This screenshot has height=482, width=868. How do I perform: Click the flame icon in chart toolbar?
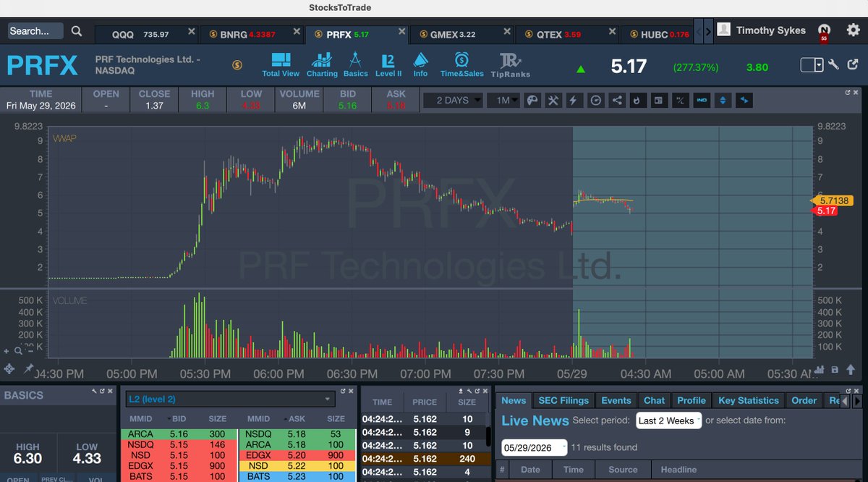(x=637, y=101)
